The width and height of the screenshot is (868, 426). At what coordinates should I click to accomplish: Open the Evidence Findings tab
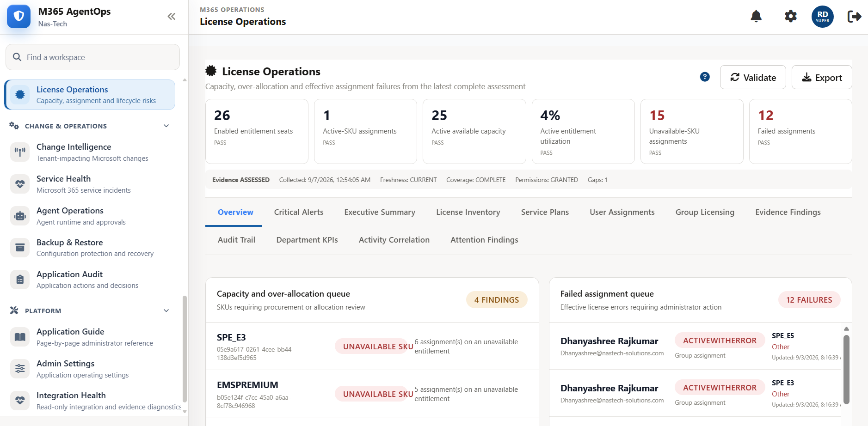tap(788, 212)
